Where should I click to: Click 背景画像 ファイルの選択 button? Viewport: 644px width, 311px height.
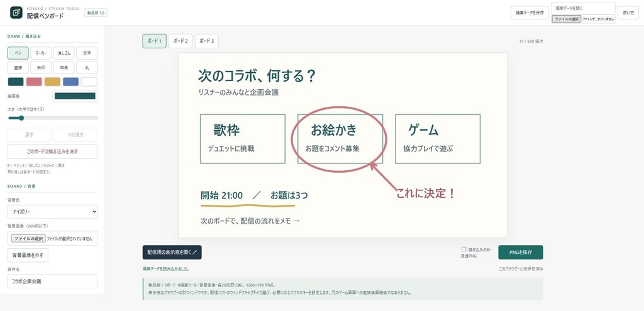(28, 238)
